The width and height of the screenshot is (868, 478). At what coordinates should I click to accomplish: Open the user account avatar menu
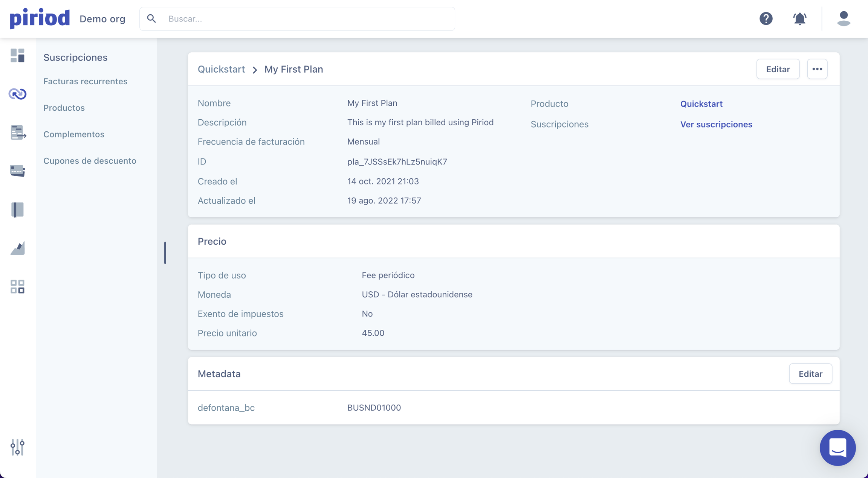[x=844, y=18]
